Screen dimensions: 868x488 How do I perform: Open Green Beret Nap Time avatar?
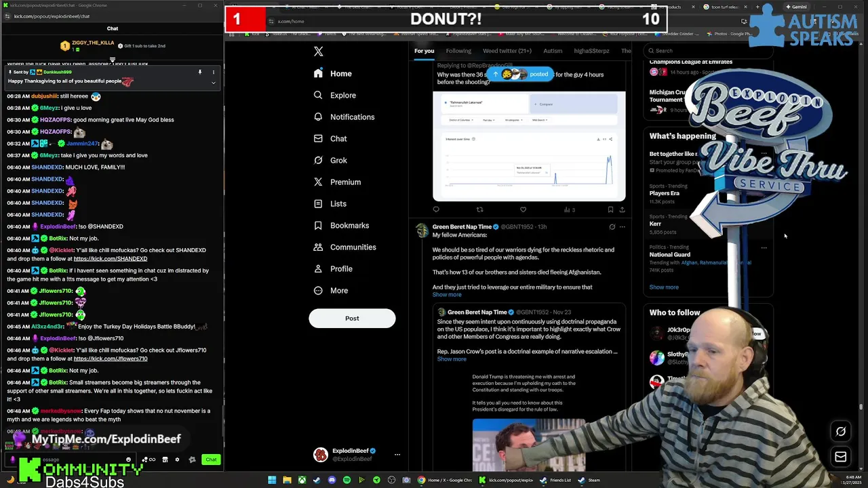422,231
